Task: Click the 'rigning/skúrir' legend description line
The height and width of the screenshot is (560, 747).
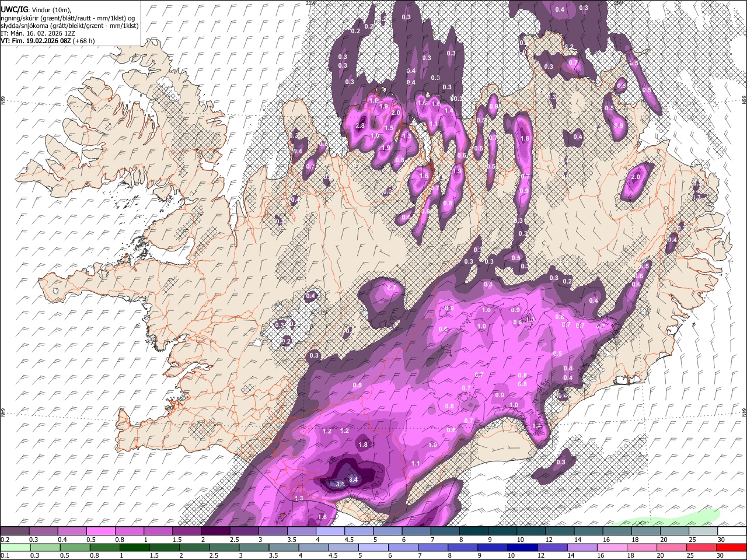Action: 68,18
